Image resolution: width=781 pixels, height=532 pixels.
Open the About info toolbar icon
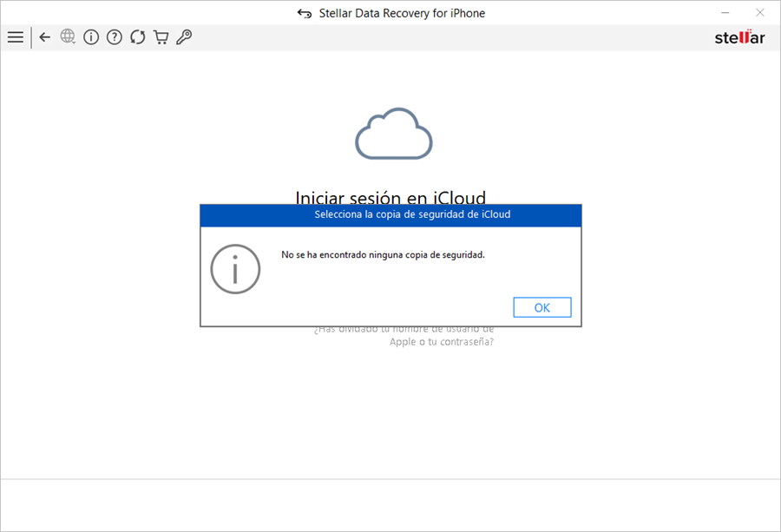91,36
